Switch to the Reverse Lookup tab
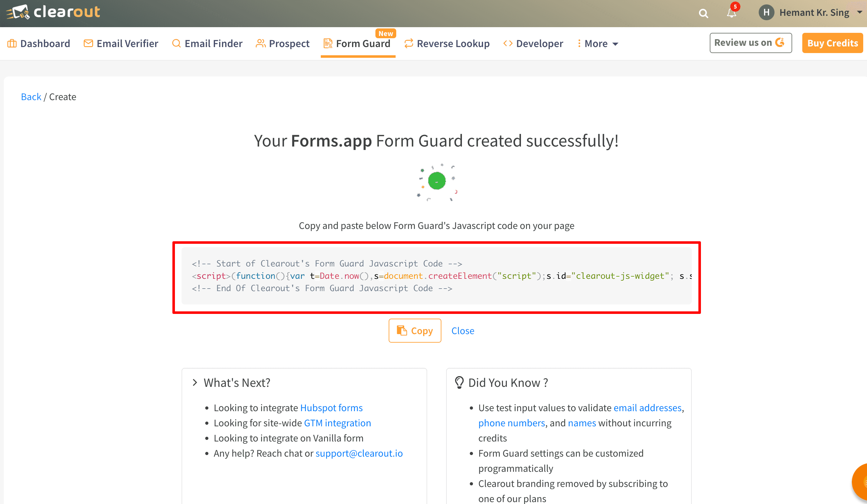The width and height of the screenshot is (867, 504). (x=447, y=44)
